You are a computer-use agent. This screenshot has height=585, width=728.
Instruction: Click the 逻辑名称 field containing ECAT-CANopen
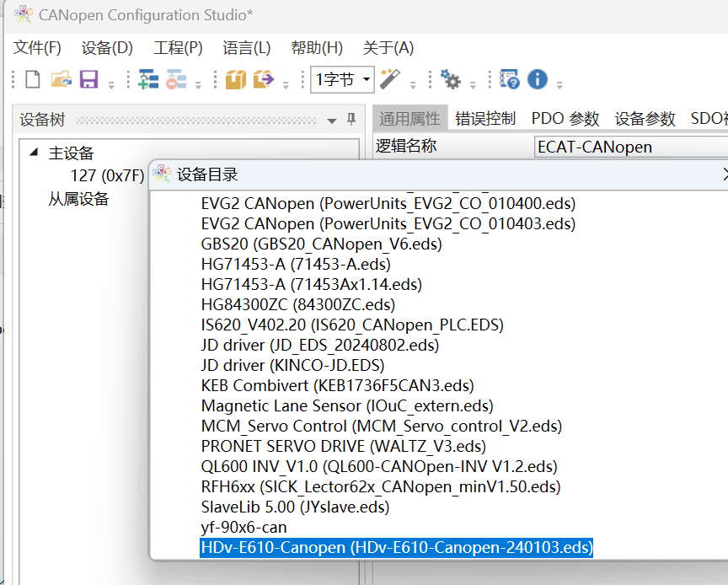point(631,147)
